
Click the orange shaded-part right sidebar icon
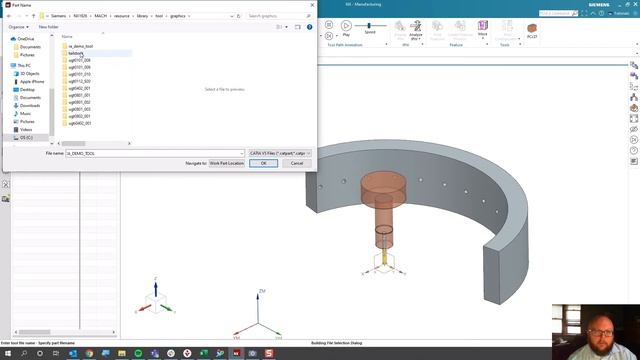tap(634, 108)
